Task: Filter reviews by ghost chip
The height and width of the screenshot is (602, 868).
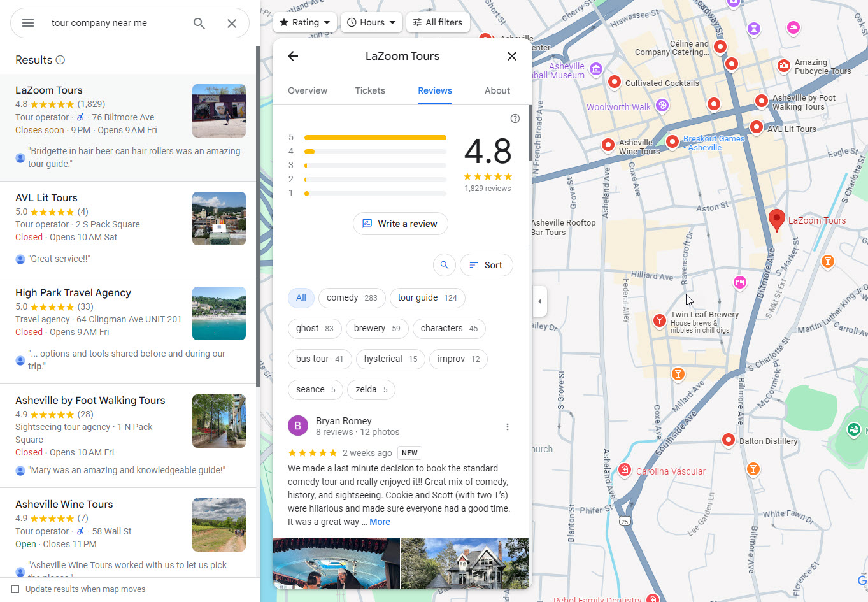Action: pyautogui.click(x=315, y=329)
